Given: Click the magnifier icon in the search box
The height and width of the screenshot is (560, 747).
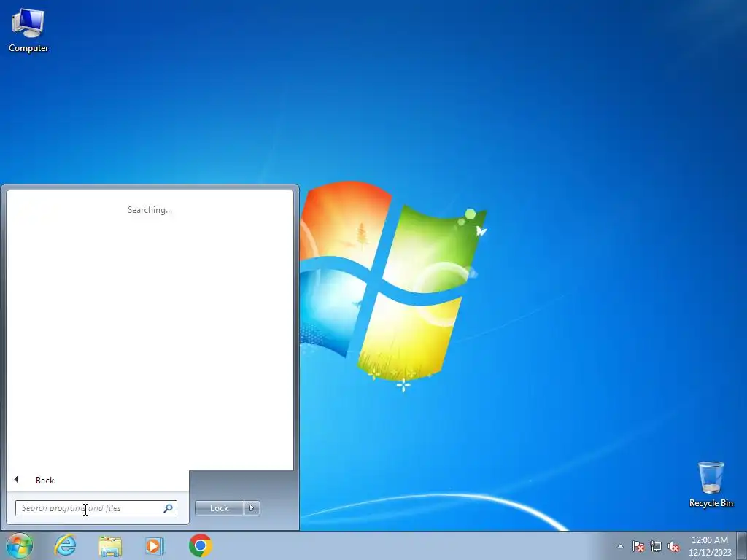Looking at the screenshot, I should (168, 508).
